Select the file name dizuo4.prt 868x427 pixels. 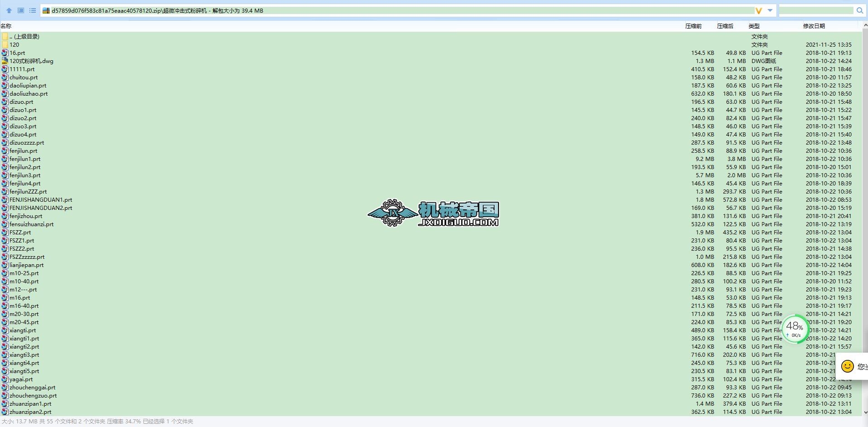click(23, 135)
